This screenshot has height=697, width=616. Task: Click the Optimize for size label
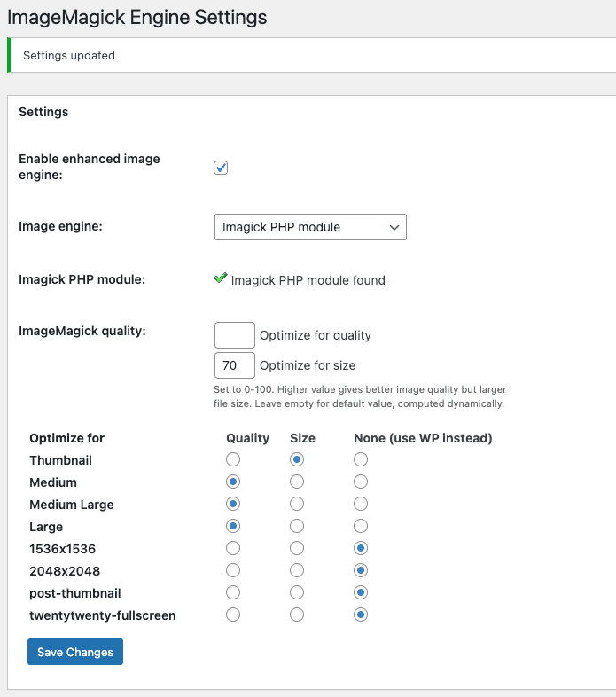coord(308,365)
